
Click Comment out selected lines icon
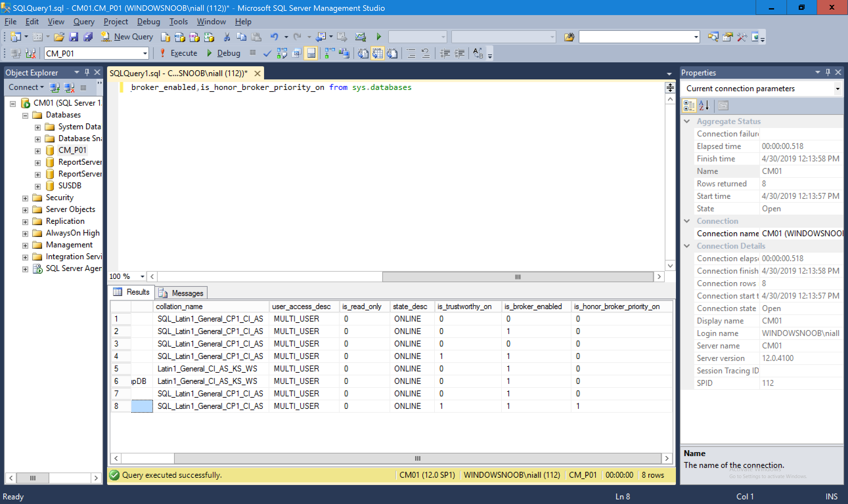[411, 53]
